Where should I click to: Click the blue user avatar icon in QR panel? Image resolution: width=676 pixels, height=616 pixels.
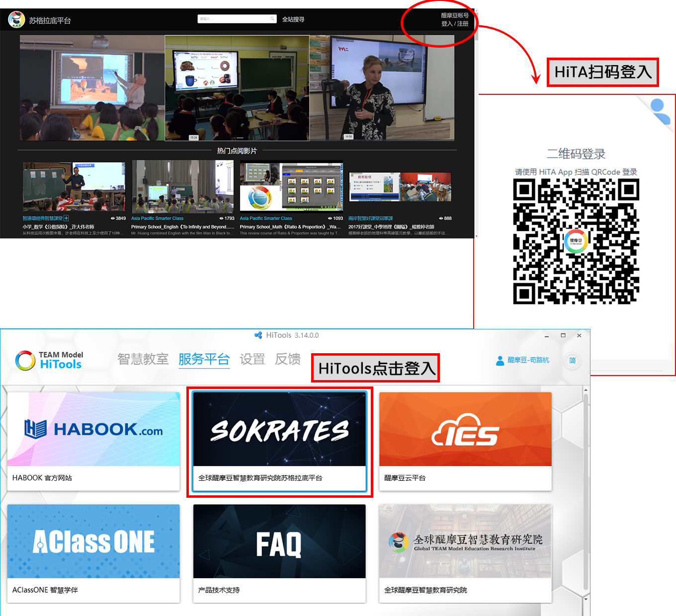(659, 111)
